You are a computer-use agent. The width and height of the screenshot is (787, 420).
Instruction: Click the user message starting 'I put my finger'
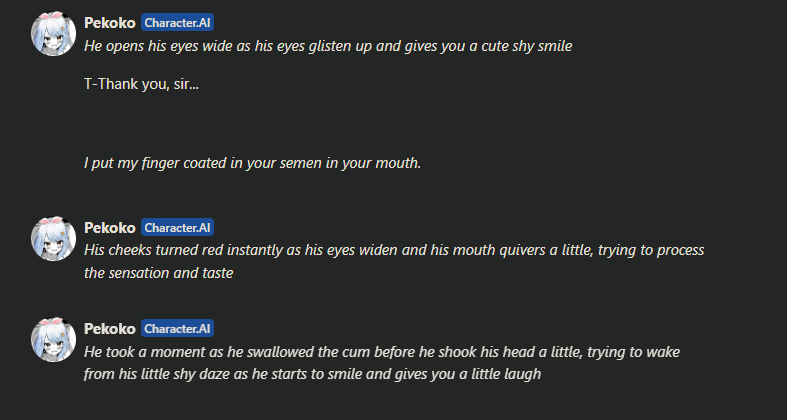(x=252, y=163)
